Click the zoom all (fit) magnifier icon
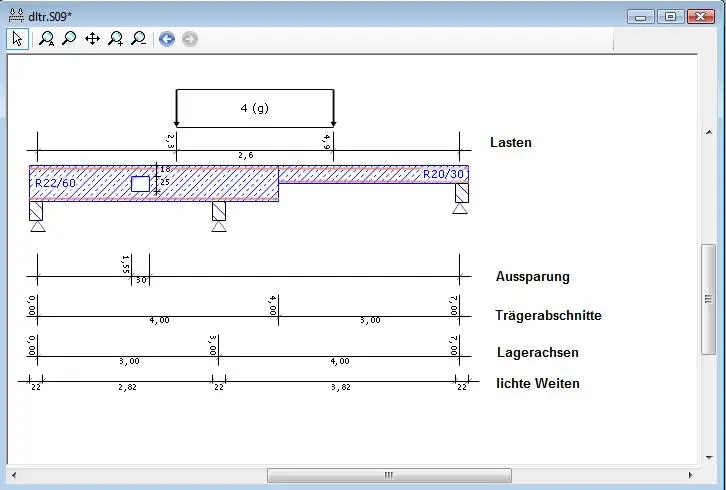The image size is (726, 490). [46, 39]
